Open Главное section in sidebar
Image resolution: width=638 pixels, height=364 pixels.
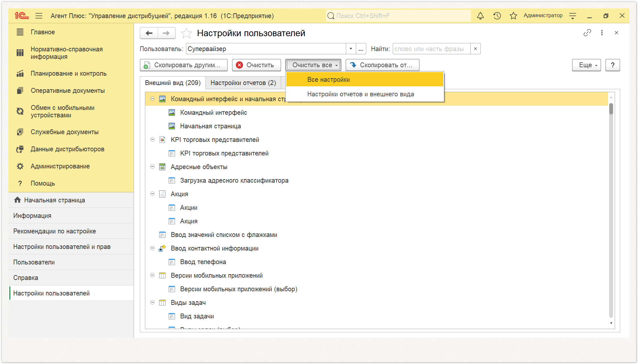tap(71, 32)
